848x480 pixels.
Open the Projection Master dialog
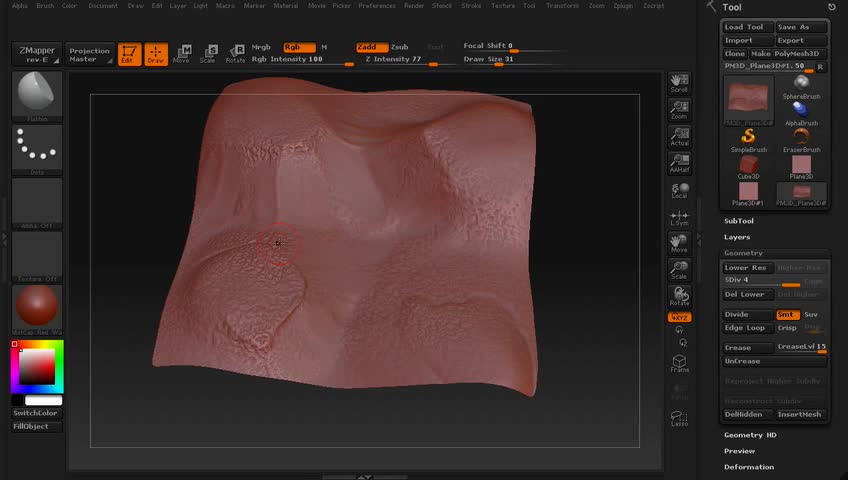tap(89, 54)
